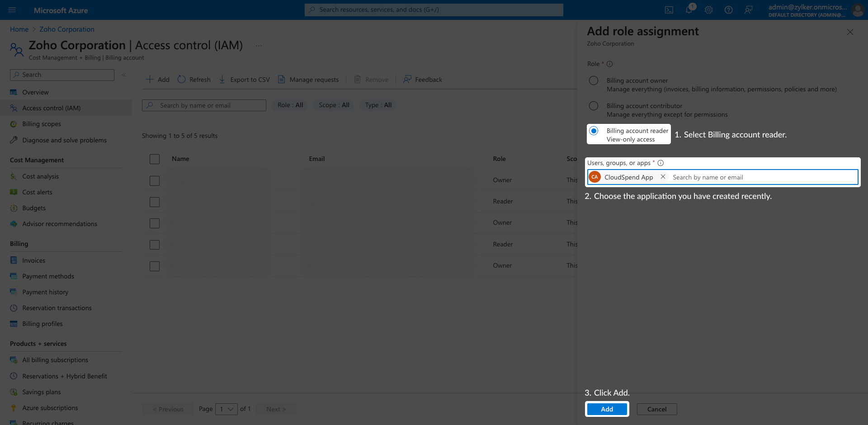The image size is (868, 425).
Task: Click the Cancel button
Action: tap(657, 409)
